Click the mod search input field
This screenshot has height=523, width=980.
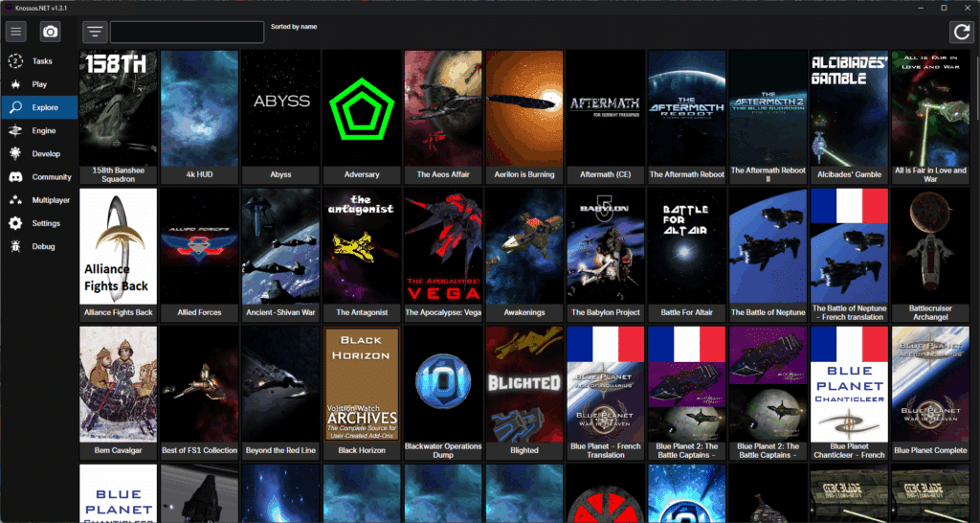pyautogui.click(x=187, y=32)
